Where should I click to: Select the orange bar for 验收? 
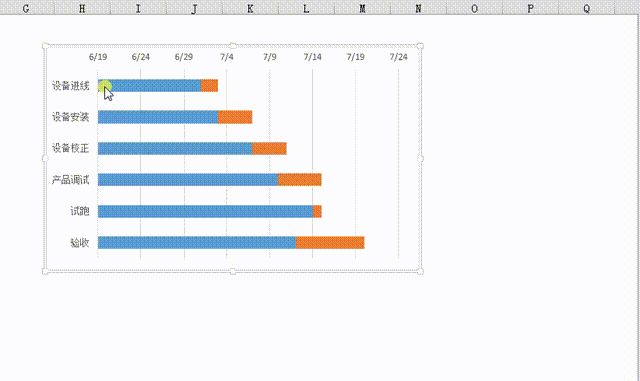pyautogui.click(x=330, y=243)
